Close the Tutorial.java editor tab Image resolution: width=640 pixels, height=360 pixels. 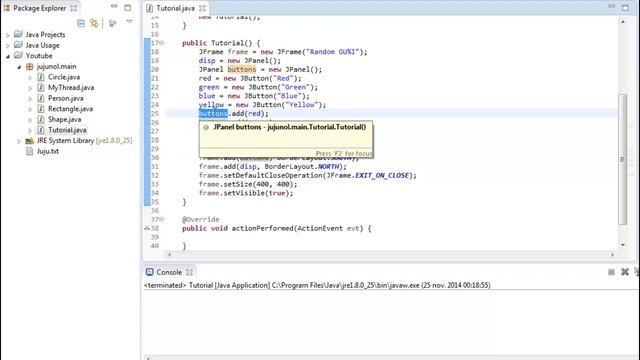point(202,8)
